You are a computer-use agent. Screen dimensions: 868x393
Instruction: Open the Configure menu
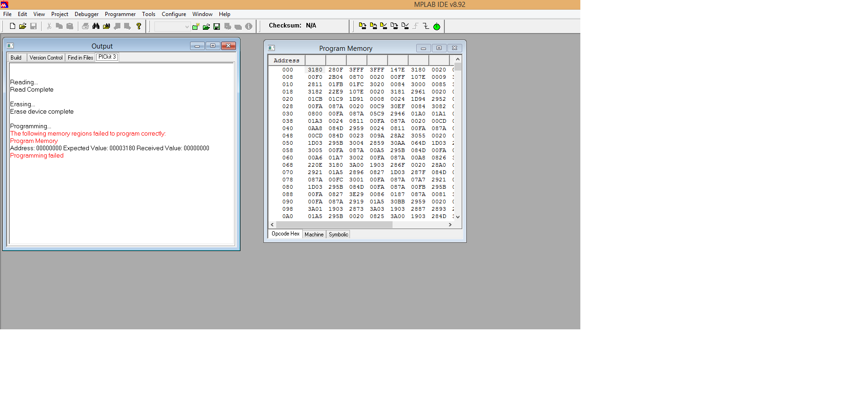tap(174, 14)
